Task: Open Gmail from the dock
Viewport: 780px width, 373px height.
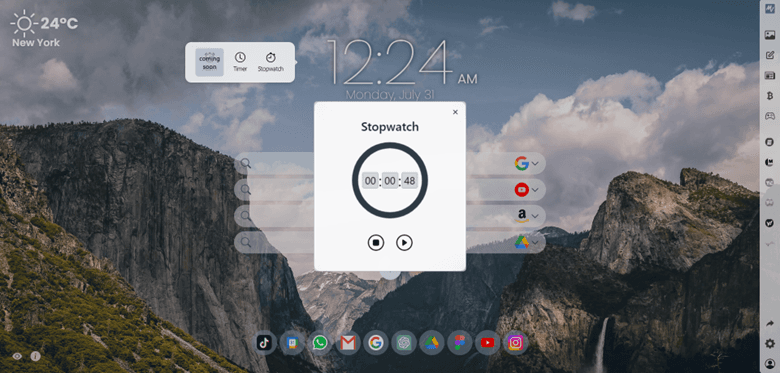Action: coord(348,343)
